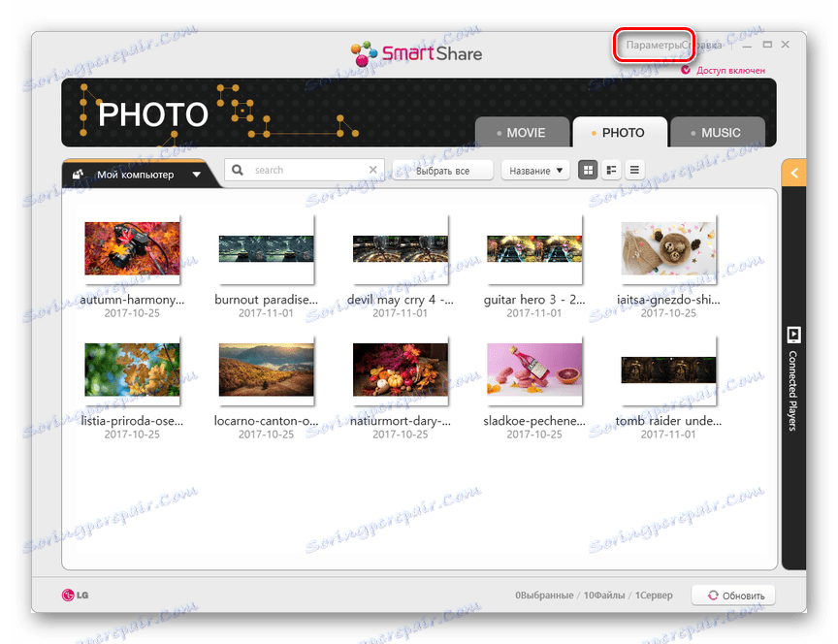This screenshot has height=644, width=838.
Task: Switch to the MUSIC tab
Action: [x=717, y=133]
